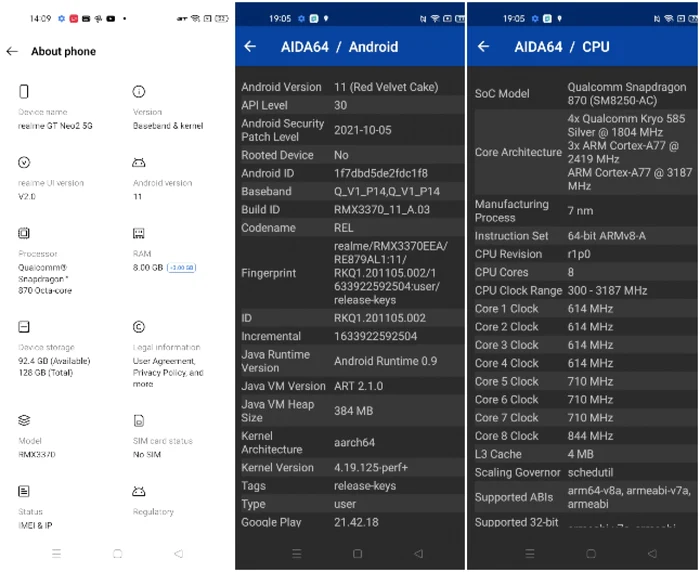
Task: Tap the RAM expansion +3.00 GB badge
Action: [x=181, y=267]
